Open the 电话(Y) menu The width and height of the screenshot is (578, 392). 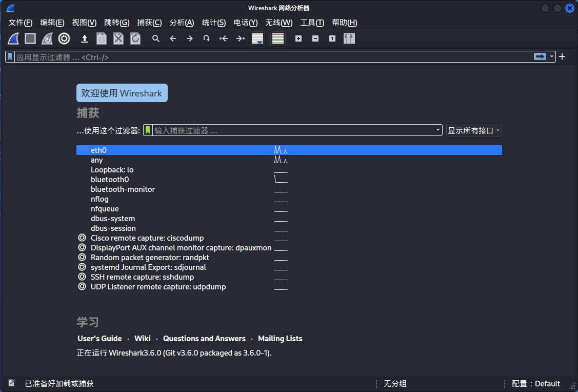pyautogui.click(x=246, y=23)
